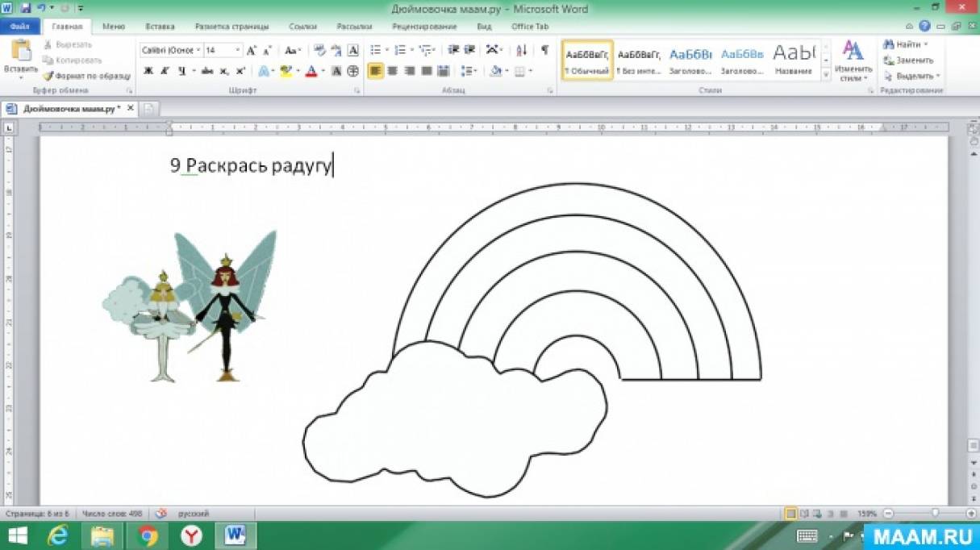
Task: Click the Paste (Вставить) clipboard icon
Action: pyautogui.click(x=20, y=51)
